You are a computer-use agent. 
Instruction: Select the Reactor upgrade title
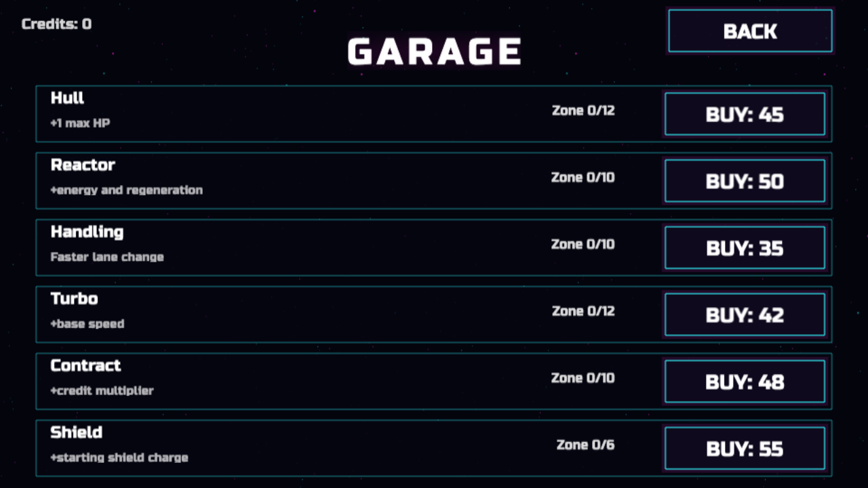(83, 165)
